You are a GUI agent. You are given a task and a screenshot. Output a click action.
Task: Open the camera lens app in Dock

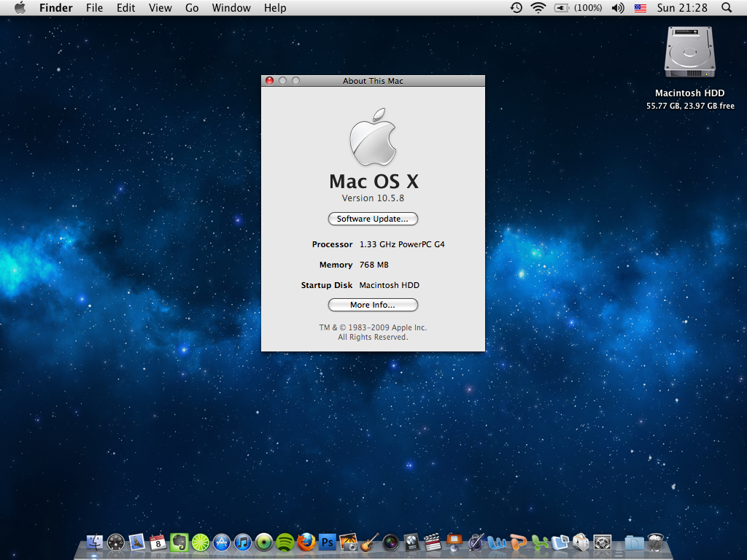[391, 542]
